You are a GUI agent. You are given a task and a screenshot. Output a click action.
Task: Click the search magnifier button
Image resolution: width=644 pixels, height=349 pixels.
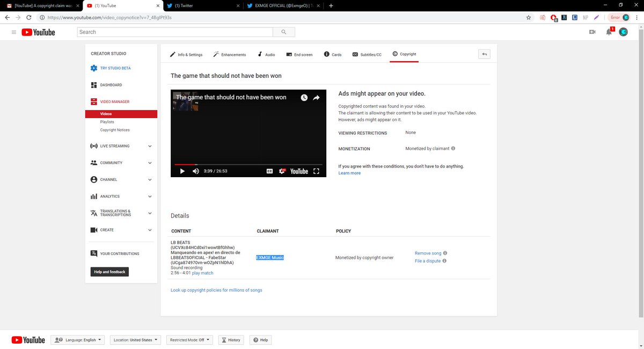[283, 32]
